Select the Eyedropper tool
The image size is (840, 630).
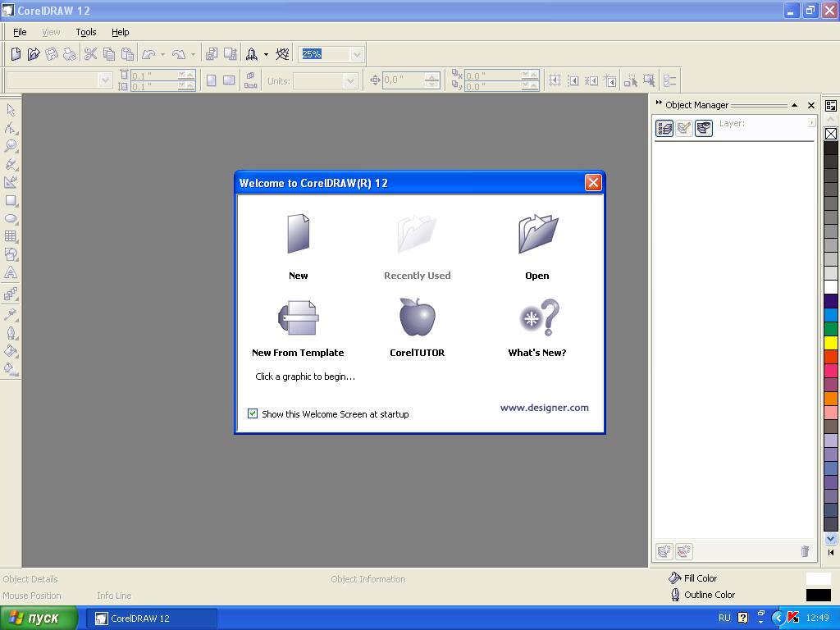tap(11, 314)
